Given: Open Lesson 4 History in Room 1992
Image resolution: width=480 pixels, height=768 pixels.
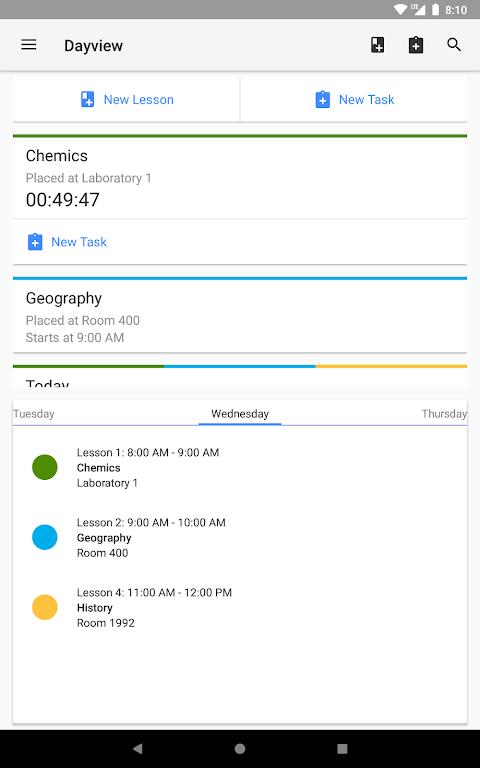Looking at the screenshot, I should [x=240, y=607].
